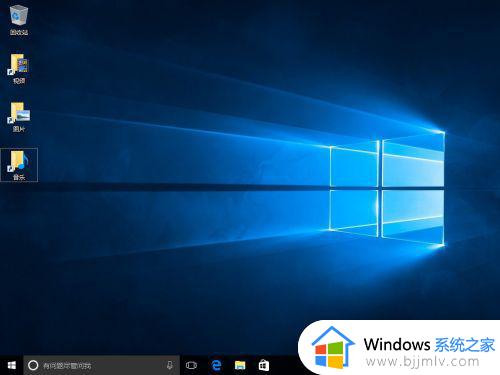
Task: Open the Windows Start menu
Action: [x=12, y=365]
